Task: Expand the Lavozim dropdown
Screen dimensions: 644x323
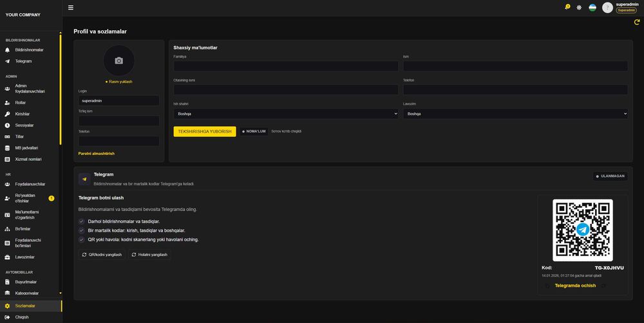Action: 515,114
